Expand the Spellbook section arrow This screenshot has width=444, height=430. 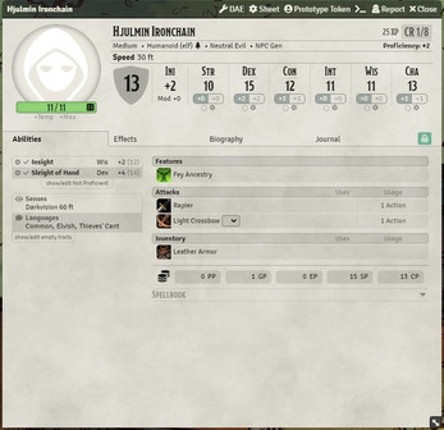point(423,294)
